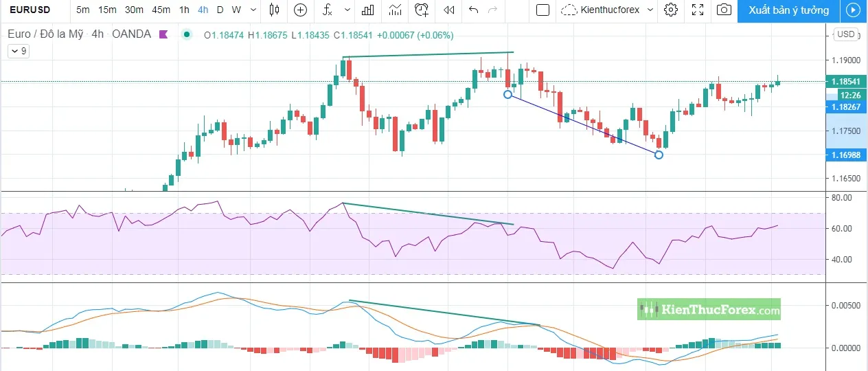The width and height of the screenshot is (868, 371).
Task: Click the play stream button in top corner
Action: pos(853,10)
